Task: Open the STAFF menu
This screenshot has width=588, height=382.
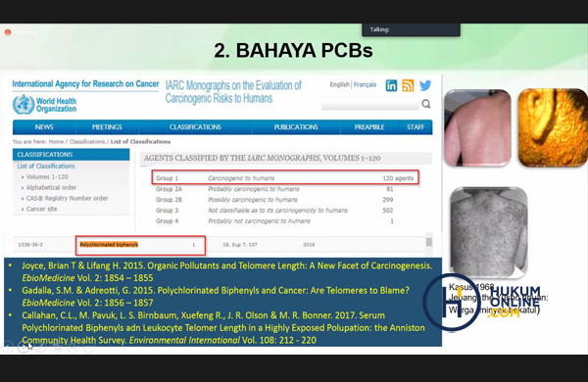Action: pyautogui.click(x=416, y=127)
